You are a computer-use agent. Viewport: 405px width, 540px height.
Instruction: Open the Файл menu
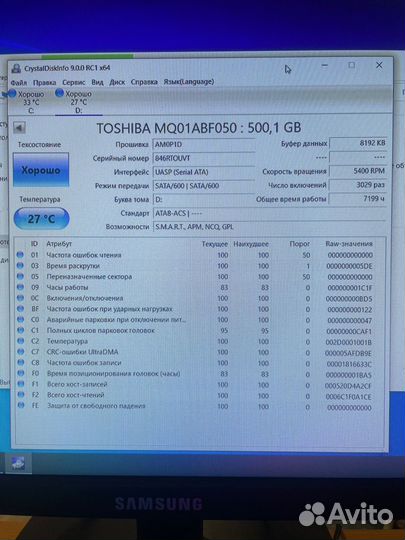(18, 82)
